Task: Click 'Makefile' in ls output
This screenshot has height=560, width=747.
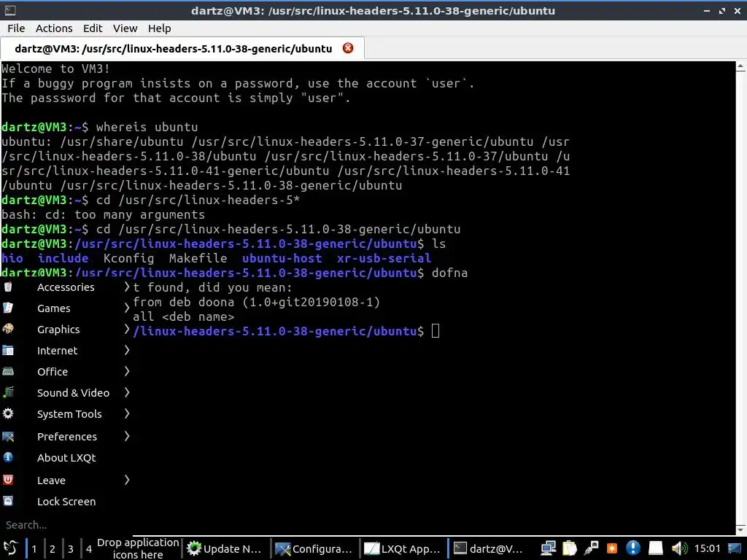Action: click(198, 258)
